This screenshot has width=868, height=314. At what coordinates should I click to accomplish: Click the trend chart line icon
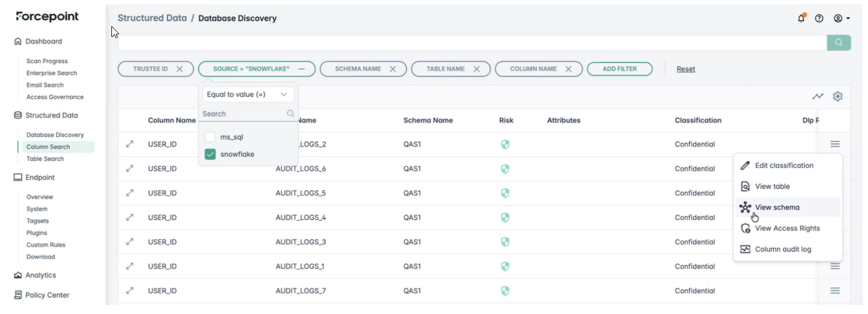818,96
